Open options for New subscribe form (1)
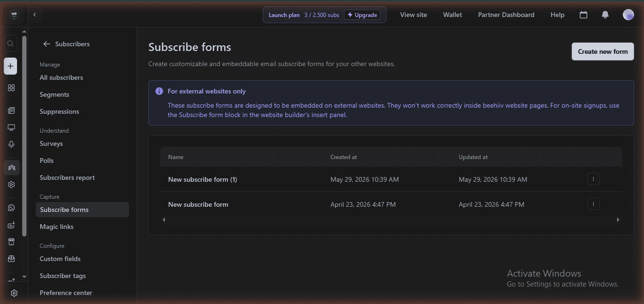Viewport: 644px width, 304px height. coord(593,179)
